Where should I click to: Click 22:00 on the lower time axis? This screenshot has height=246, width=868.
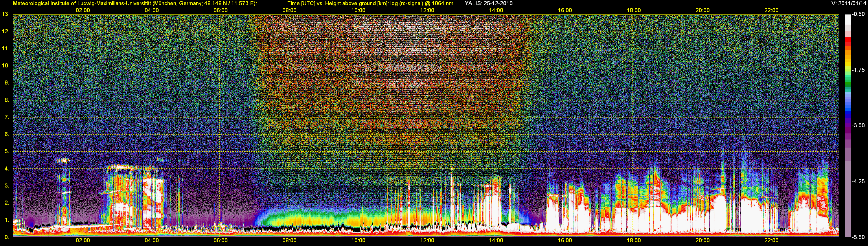[x=772, y=240]
